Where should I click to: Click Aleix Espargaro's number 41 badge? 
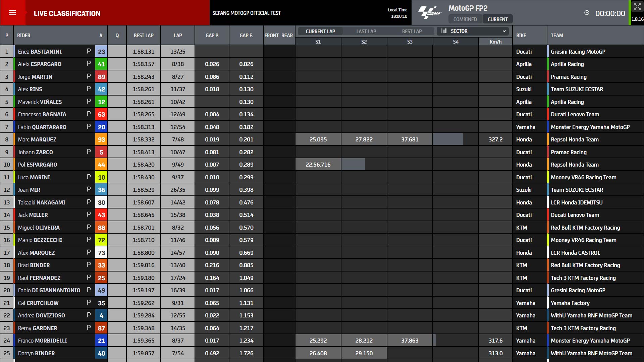[101, 64]
